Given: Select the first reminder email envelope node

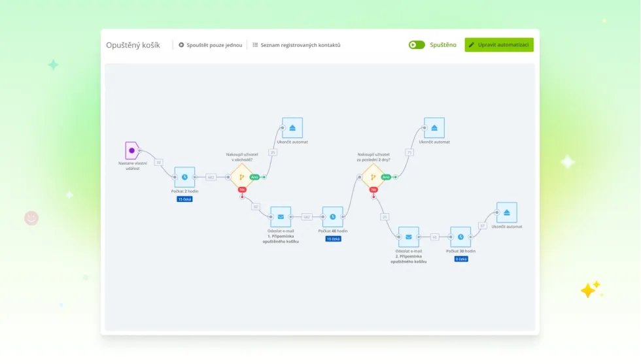Looking at the screenshot, I should (x=281, y=217).
